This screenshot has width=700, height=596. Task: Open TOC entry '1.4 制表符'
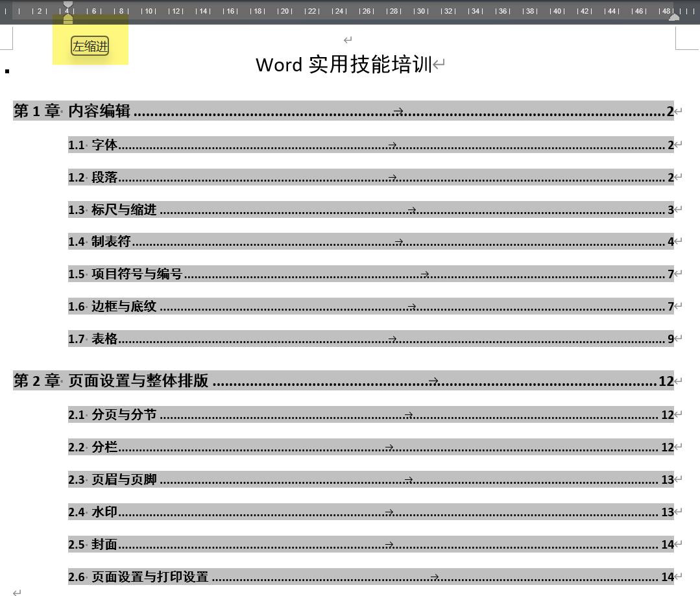(371, 241)
